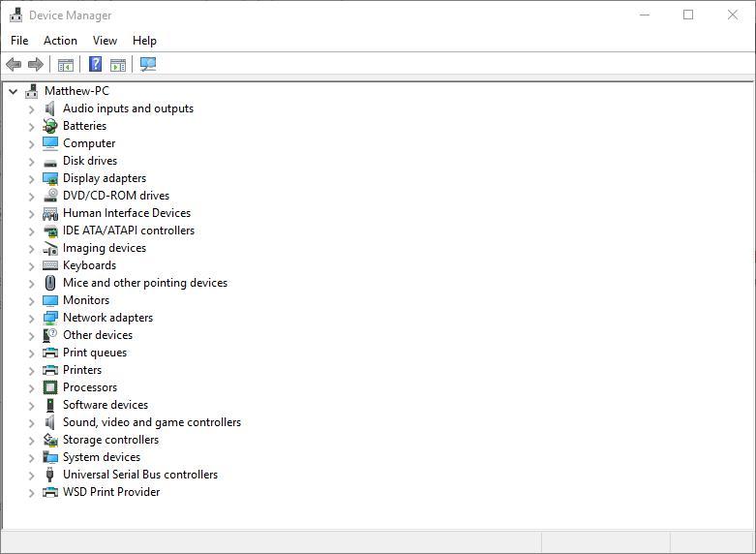Click the System devices folder icon
756x554 pixels.
pos(50,457)
